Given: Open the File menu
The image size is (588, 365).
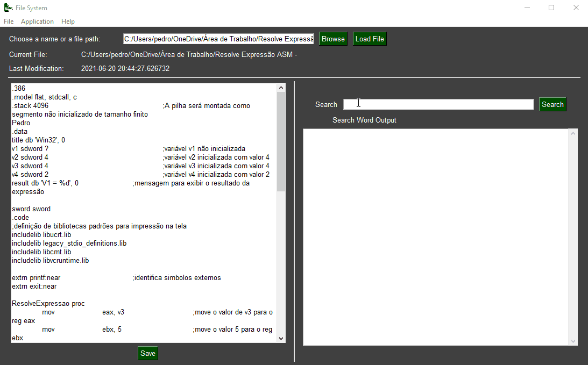Looking at the screenshot, I should pyautogui.click(x=8, y=22).
